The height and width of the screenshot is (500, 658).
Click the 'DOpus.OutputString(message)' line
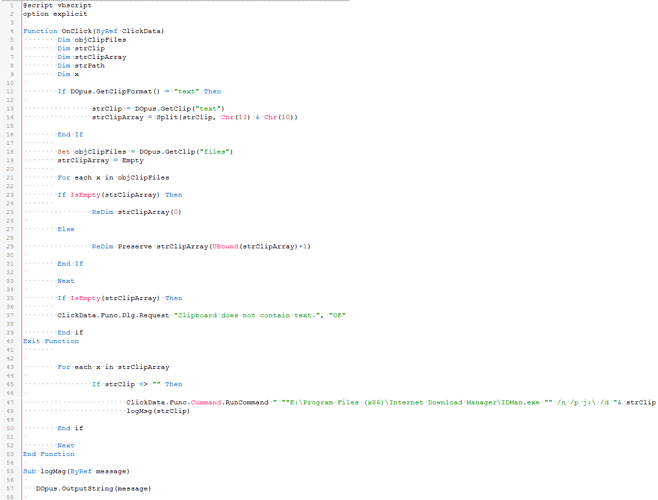click(x=94, y=489)
